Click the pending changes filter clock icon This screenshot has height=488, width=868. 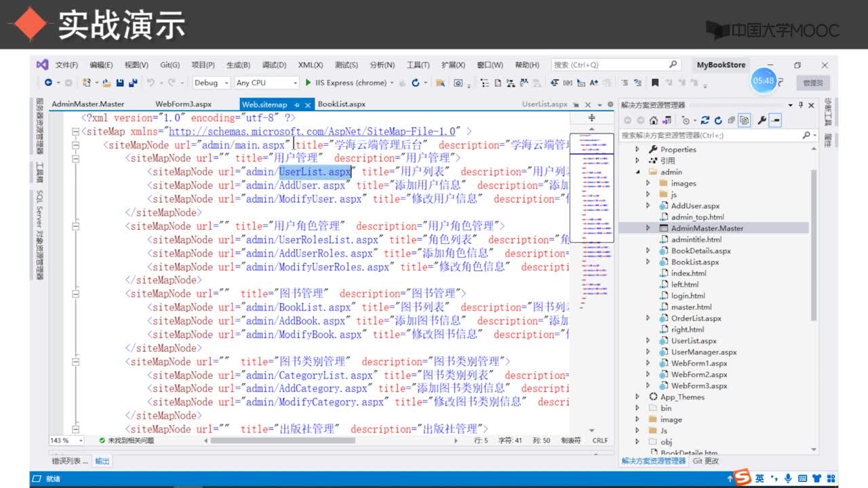point(686,121)
